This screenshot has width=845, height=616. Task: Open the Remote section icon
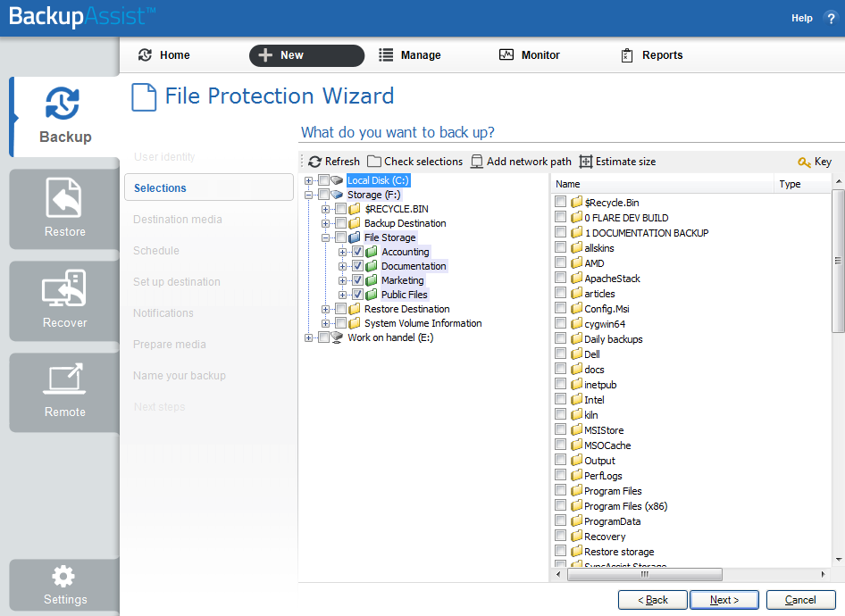pyautogui.click(x=64, y=379)
